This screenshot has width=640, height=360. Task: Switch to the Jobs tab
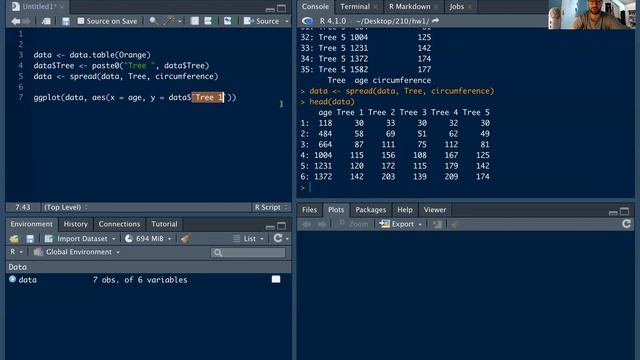click(x=456, y=7)
